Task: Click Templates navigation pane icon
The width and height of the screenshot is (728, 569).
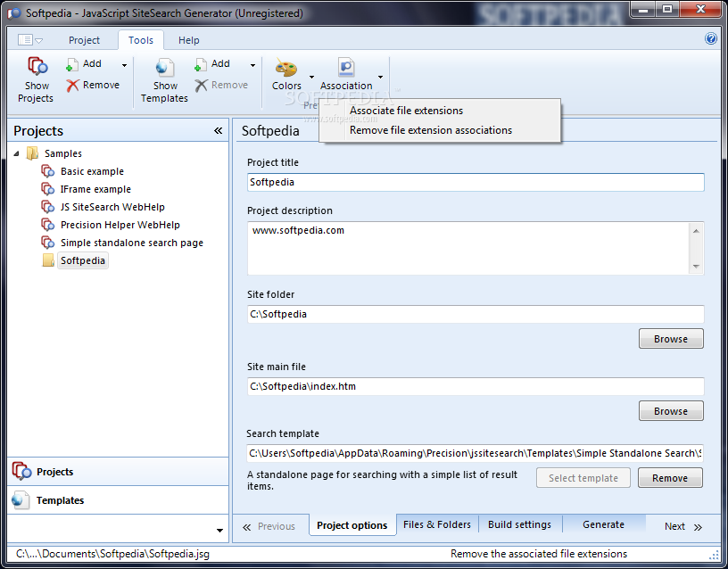Action: click(20, 500)
